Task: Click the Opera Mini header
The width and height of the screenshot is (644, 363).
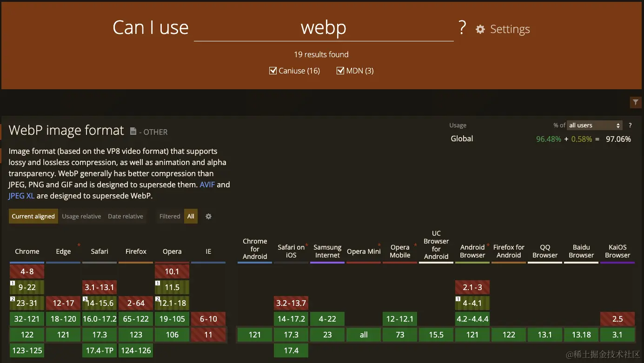Action: click(x=364, y=251)
